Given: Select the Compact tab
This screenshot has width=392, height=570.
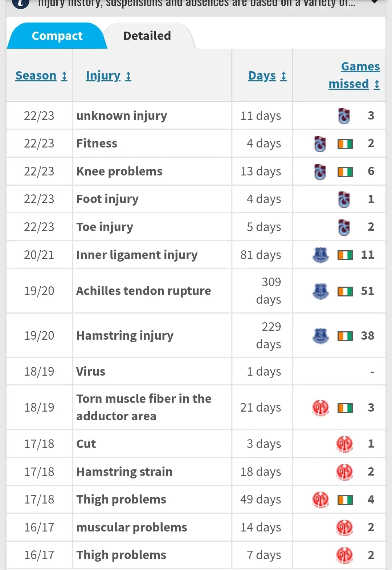Looking at the screenshot, I should click(57, 36).
